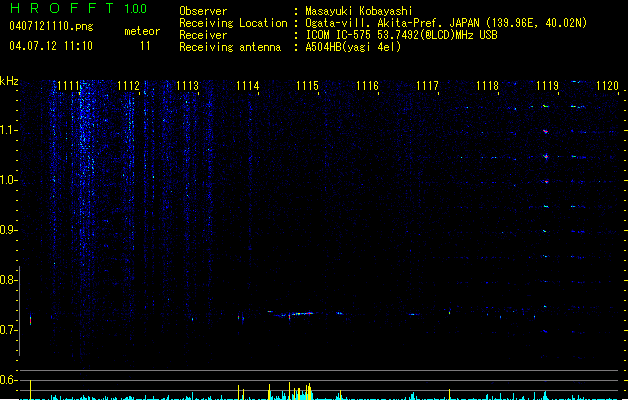Click the meteor count label
Image resolution: width=629 pixels, height=400 pixels.
click(142, 31)
